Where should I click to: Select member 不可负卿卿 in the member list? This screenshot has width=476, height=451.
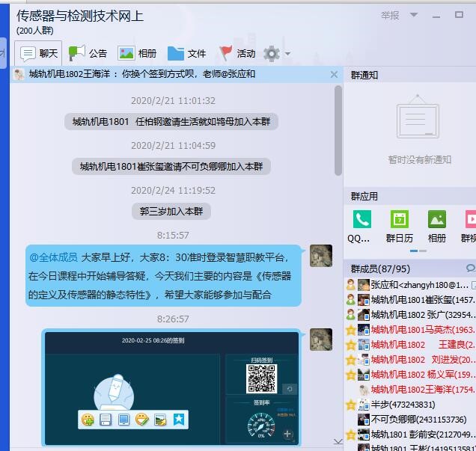pos(418,420)
